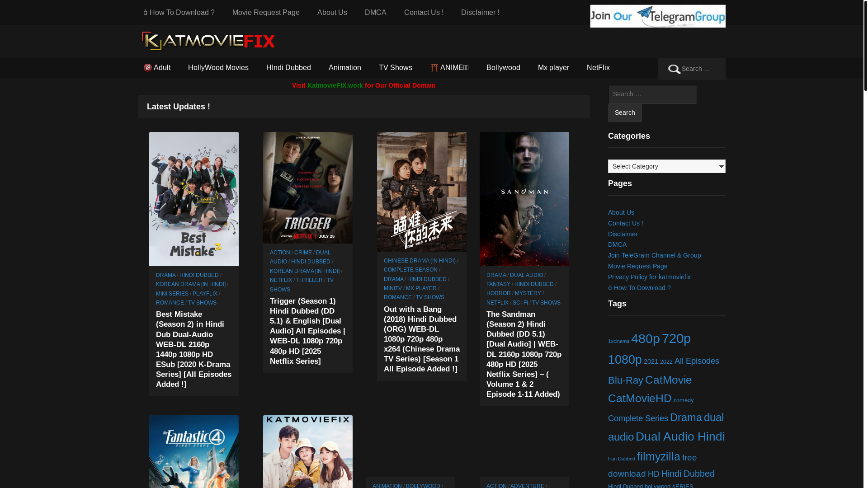Click the search magnifier icon in nav
Image resolution: width=868 pixels, height=488 pixels.
[674, 69]
